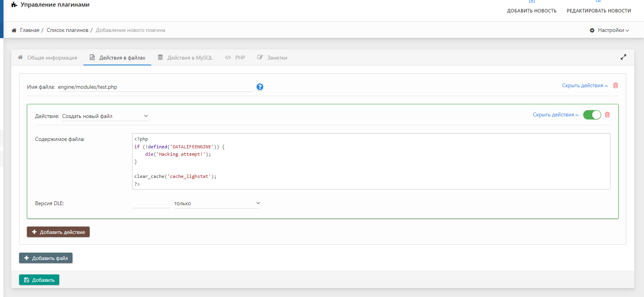
Task: Delete the action using red trash icon
Action: [607, 114]
